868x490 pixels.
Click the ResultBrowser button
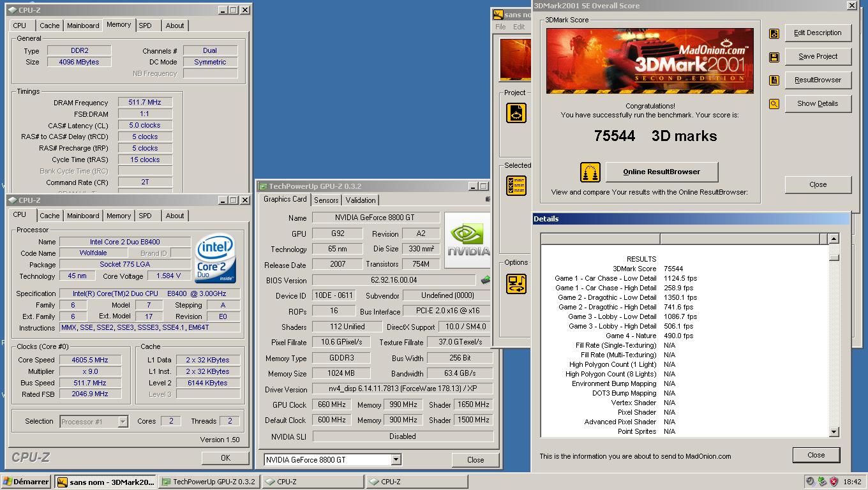pyautogui.click(x=818, y=80)
